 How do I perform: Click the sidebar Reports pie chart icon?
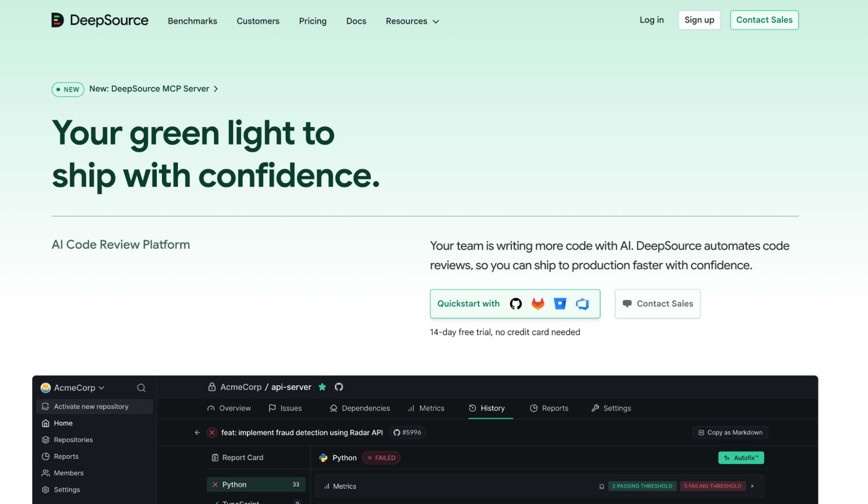pos(46,456)
